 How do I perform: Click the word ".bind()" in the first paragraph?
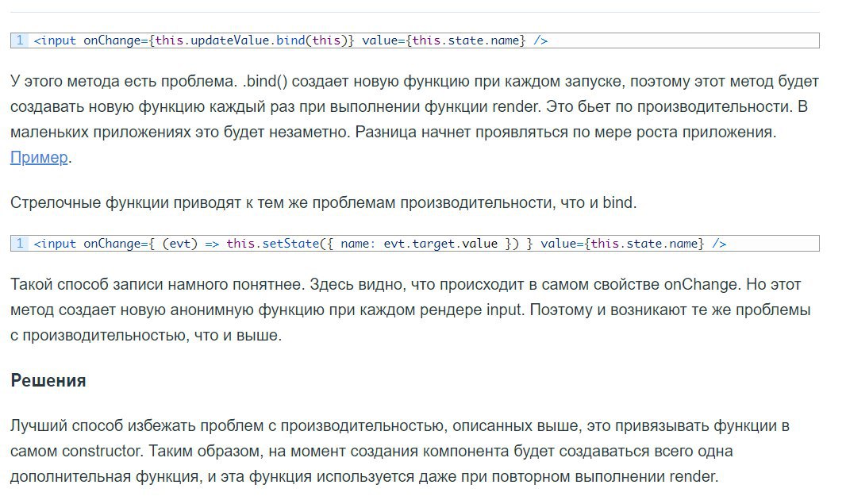[265, 82]
